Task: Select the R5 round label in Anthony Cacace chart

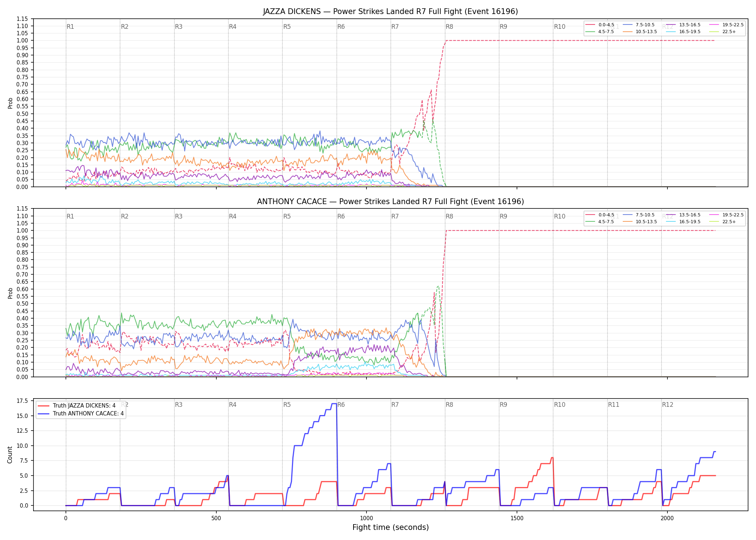Action: coord(287,216)
